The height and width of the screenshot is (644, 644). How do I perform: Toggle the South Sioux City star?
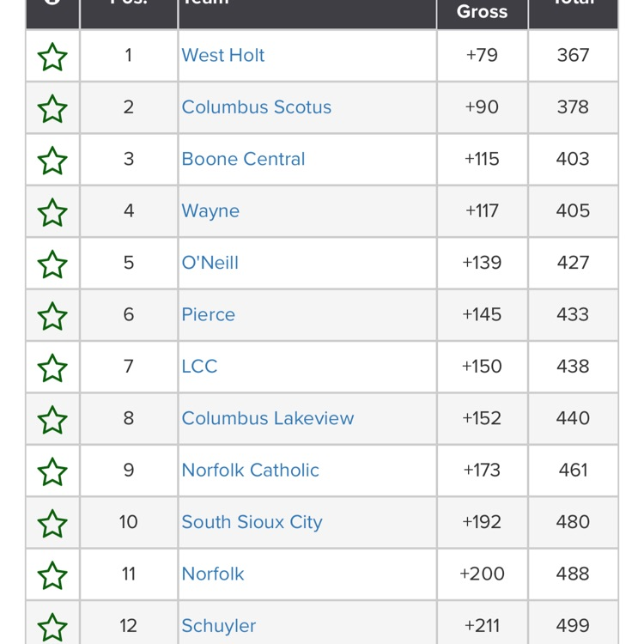pyautogui.click(x=52, y=523)
